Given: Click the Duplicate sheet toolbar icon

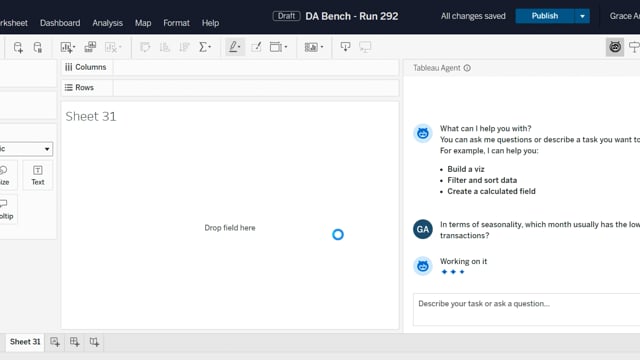Looking at the screenshot, I should (90, 47).
